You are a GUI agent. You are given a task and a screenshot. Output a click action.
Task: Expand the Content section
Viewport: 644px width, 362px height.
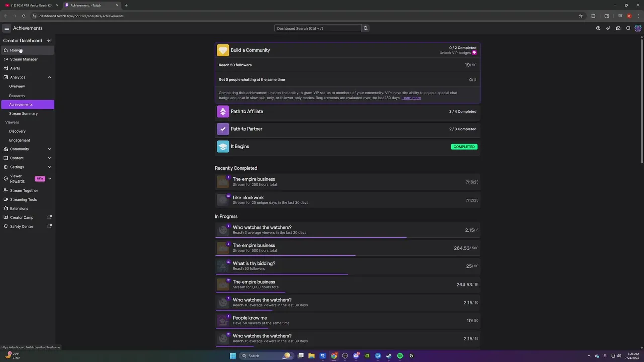pyautogui.click(x=49, y=158)
